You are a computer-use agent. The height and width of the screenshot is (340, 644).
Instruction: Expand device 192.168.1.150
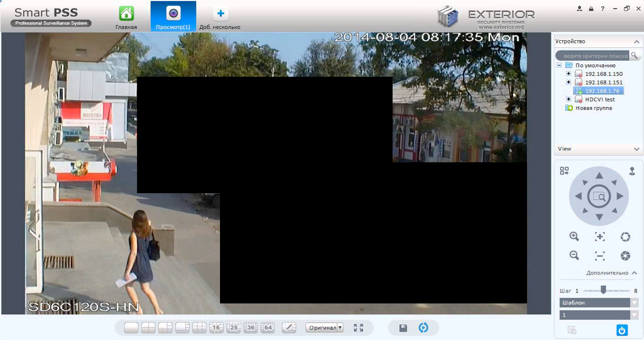[x=569, y=74]
